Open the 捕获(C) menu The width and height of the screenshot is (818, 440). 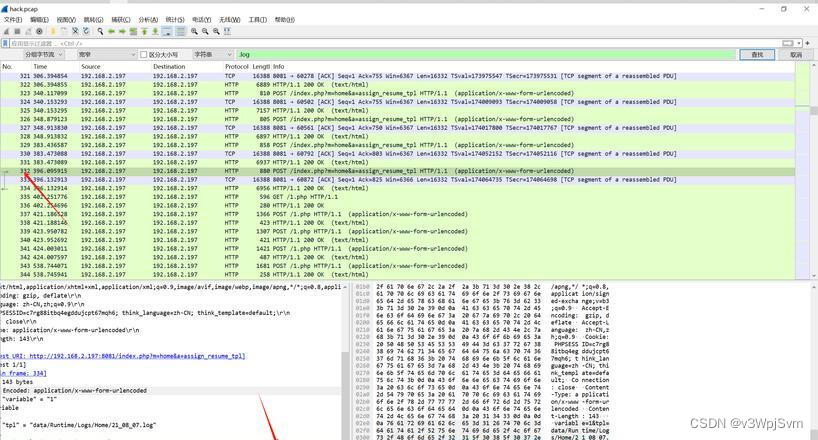(x=121, y=19)
